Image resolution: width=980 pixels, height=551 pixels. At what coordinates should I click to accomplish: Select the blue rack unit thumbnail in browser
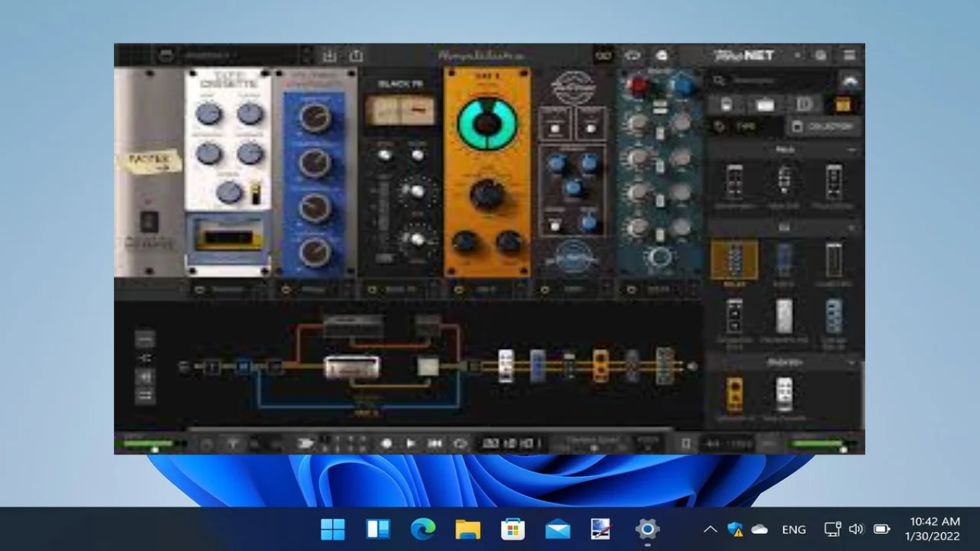point(784,260)
